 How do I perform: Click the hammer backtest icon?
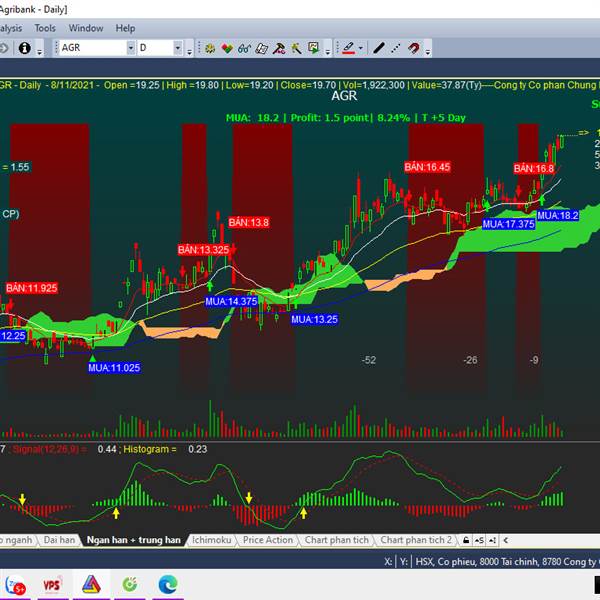[x=279, y=48]
